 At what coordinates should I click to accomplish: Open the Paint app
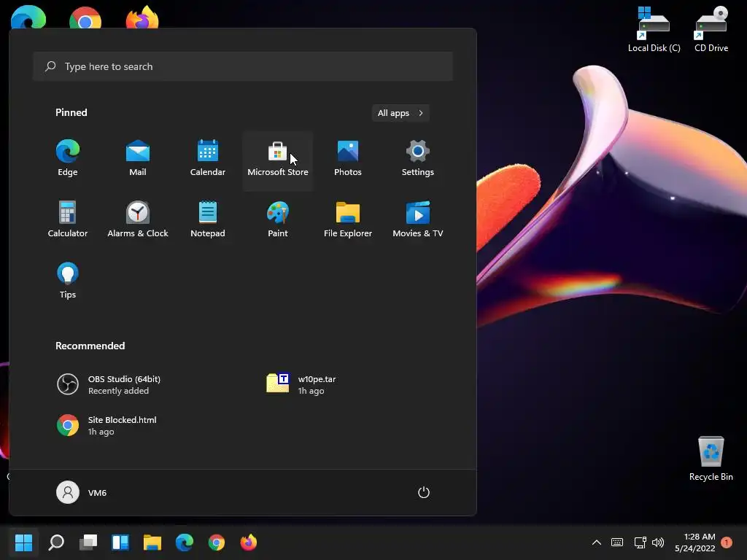click(278, 220)
